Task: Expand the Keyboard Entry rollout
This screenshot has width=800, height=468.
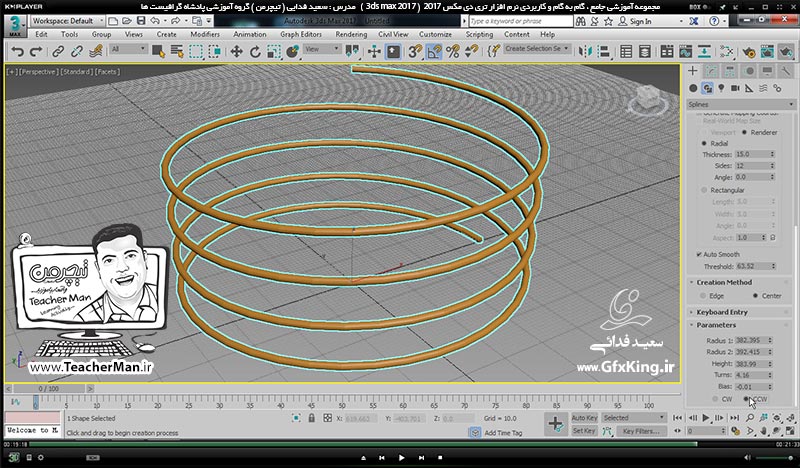Action: (x=722, y=312)
